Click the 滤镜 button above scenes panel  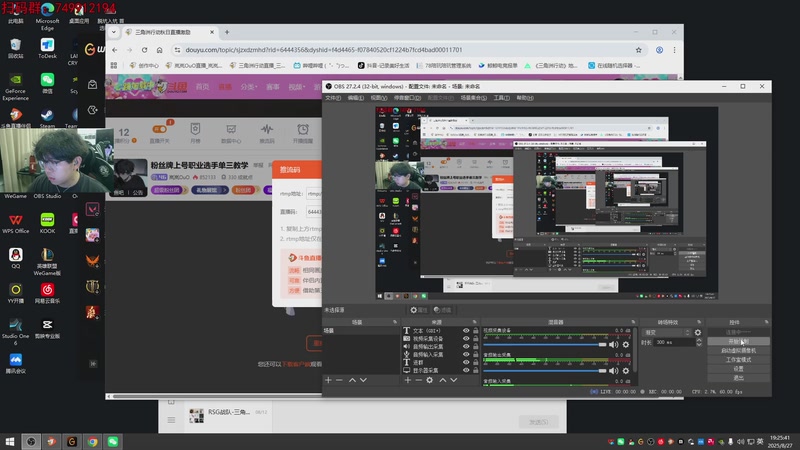(x=442, y=310)
